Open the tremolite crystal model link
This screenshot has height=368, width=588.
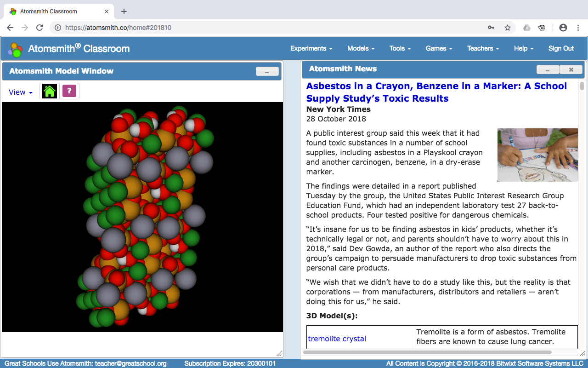(337, 339)
